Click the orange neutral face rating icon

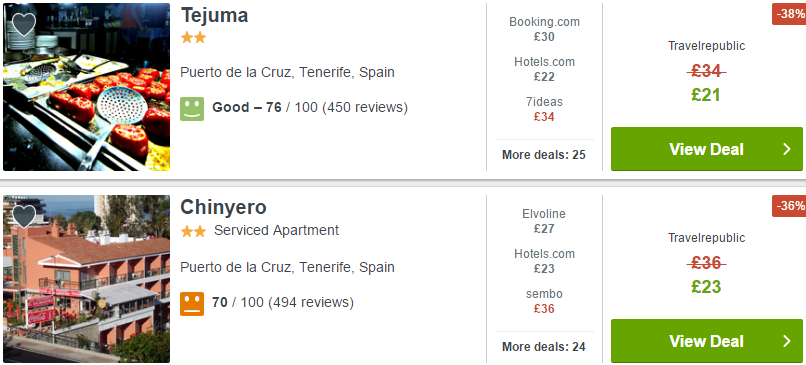click(x=192, y=304)
